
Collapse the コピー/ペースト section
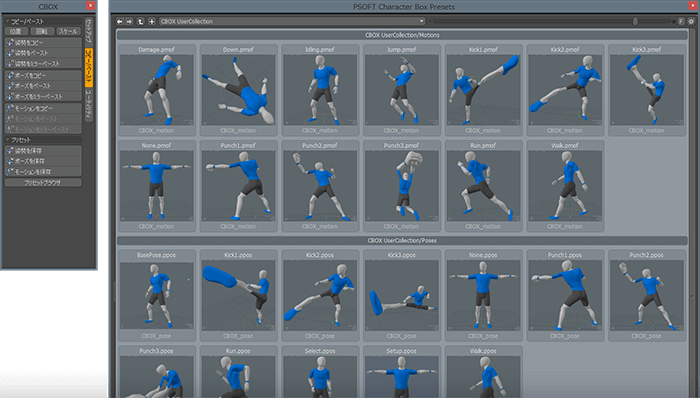[x=43, y=21]
